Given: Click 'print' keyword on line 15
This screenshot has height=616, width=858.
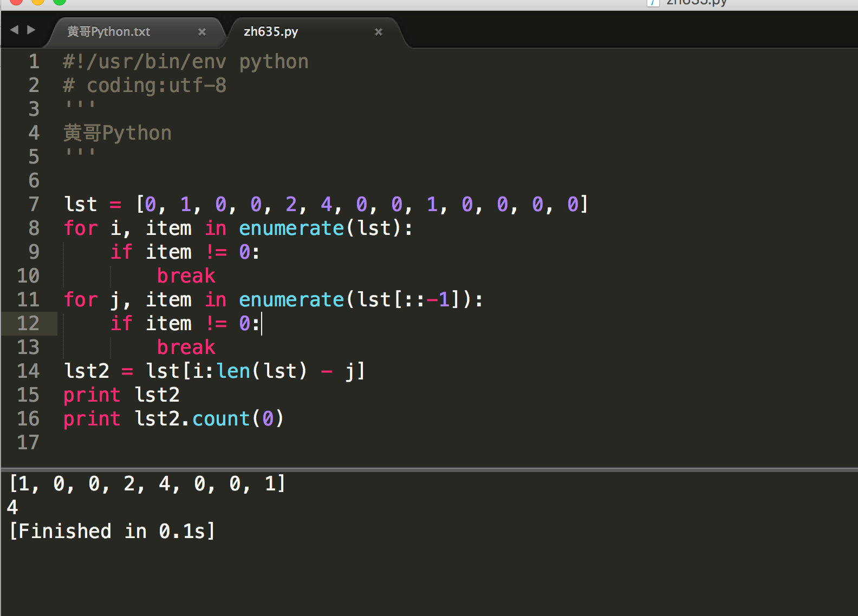Looking at the screenshot, I should pyautogui.click(x=92, y=396).
